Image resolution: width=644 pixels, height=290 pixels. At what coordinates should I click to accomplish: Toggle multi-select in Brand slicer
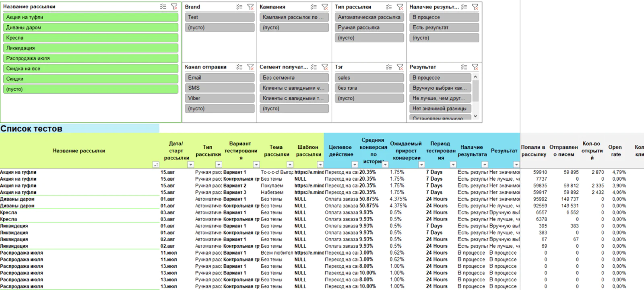click(239, 7)
